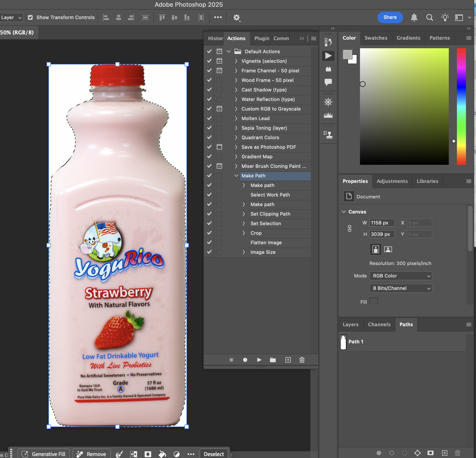Open the Channels tab
Screen dimensions: 476x458
[x=379, y=324]
